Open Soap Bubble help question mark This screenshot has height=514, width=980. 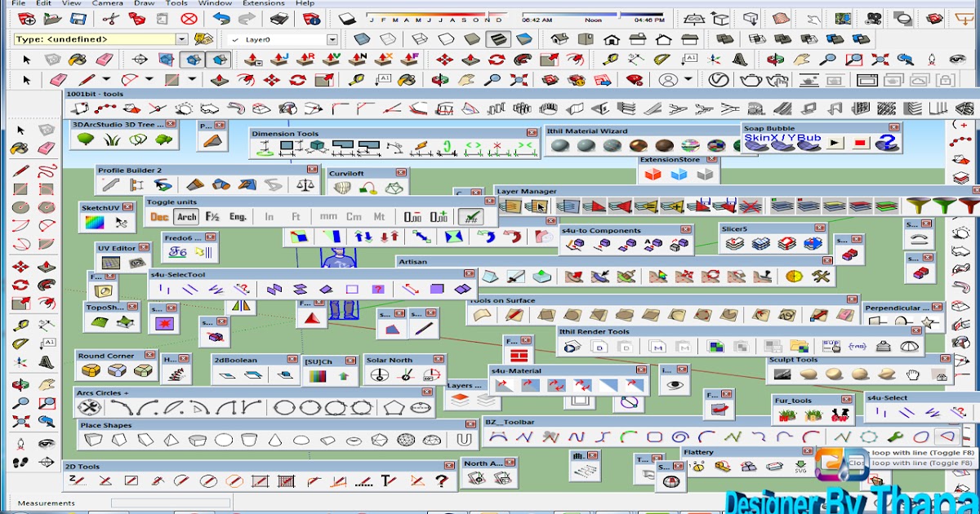[x=887, y=142]
